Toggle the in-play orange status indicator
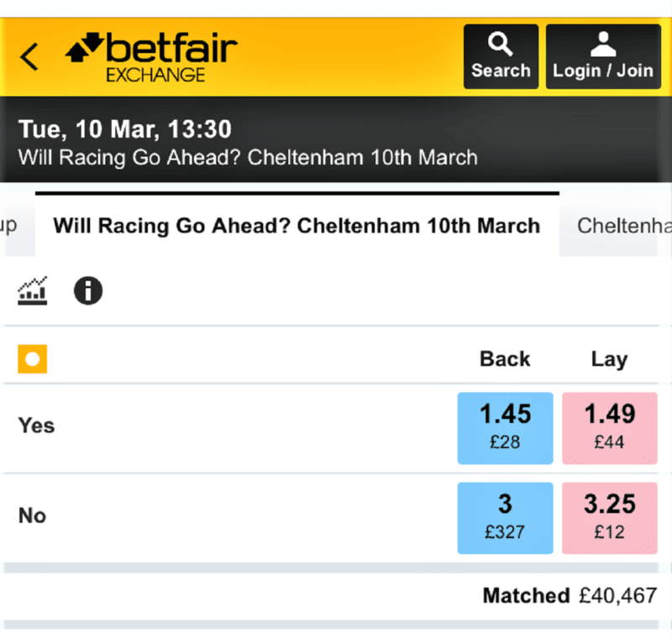This screenshot has height=638, width=672. pos(31,358)
